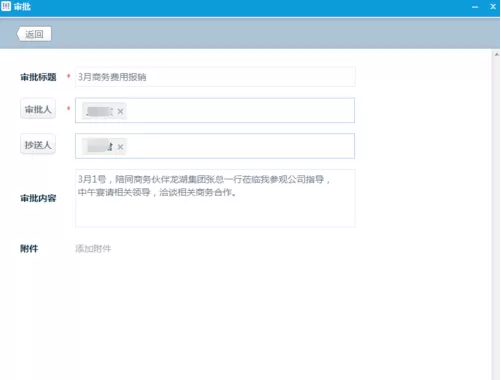Viewport: 501px width, 380px height.
Task: Close the 审批 window
Action: [493, 7]
